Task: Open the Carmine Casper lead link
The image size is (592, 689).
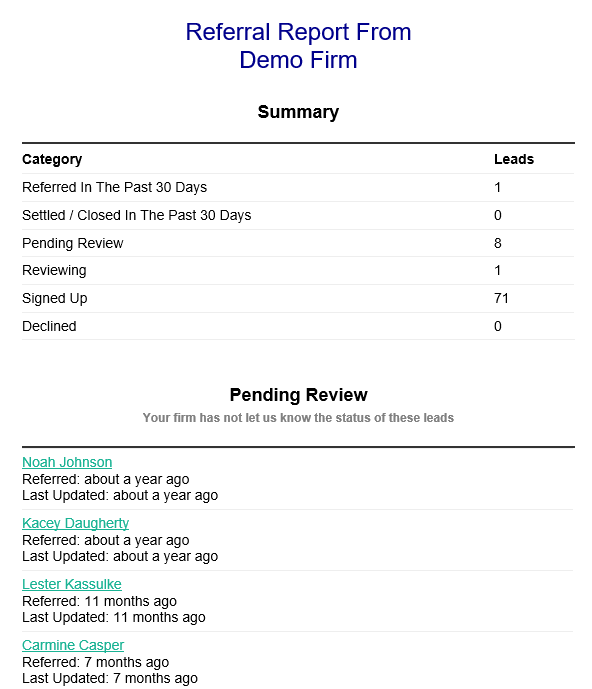Action: 73,645
